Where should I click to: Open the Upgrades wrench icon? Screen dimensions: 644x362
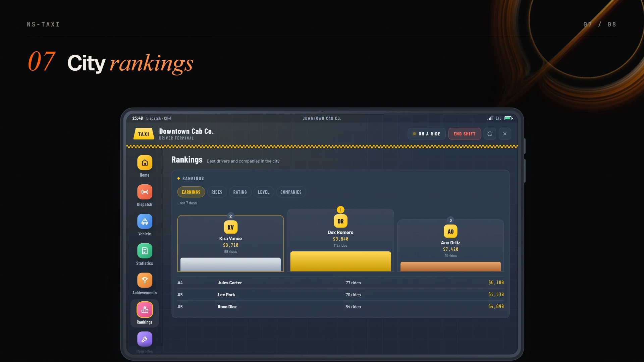click(x=145, y=339)
